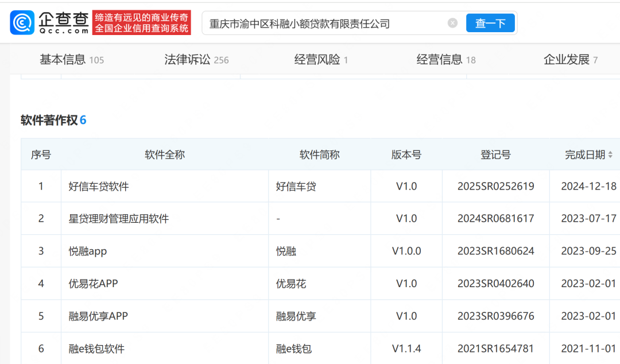Click registration number 2021SR1654781

[496, 348]
